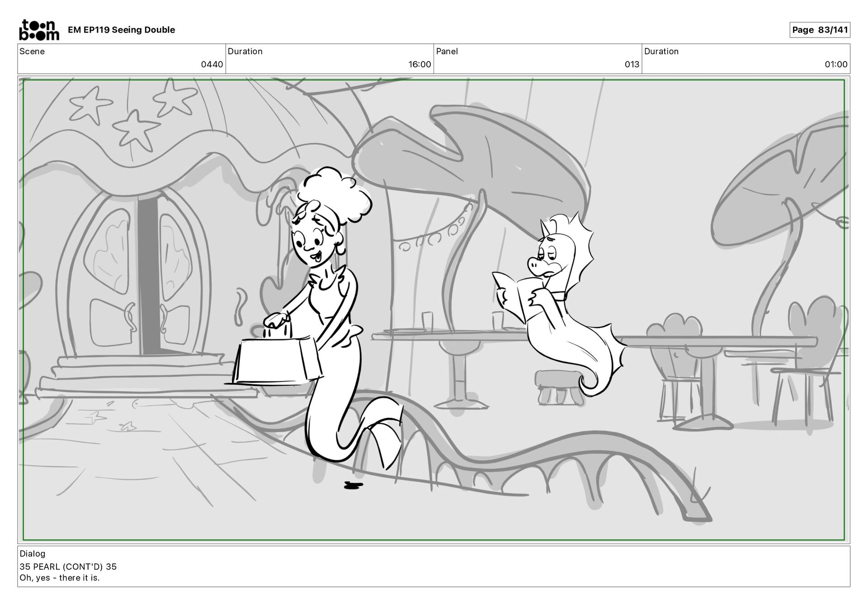This screenshot has width=868, height=613.
Task: Select the scene Duration value 16:00
Action: 420,64
